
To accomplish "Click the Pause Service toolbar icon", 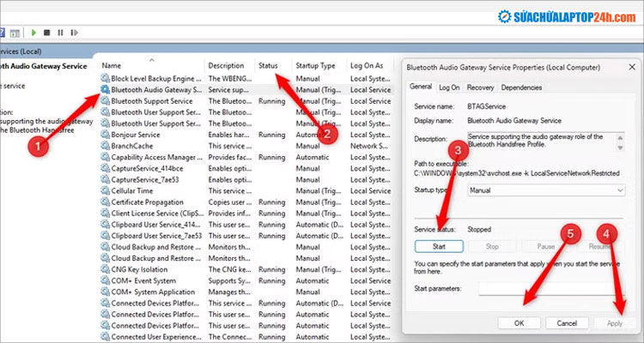I will 58,34.
